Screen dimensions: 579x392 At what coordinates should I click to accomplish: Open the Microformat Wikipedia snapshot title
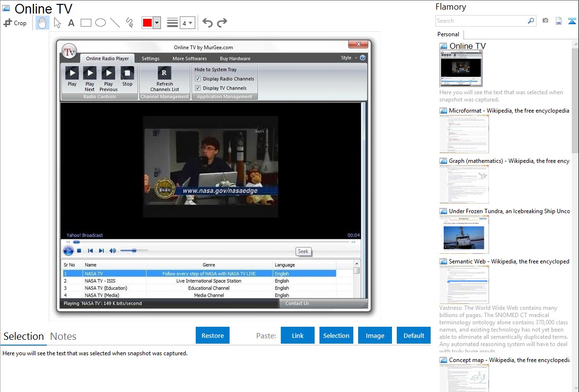tap(509, 111)
